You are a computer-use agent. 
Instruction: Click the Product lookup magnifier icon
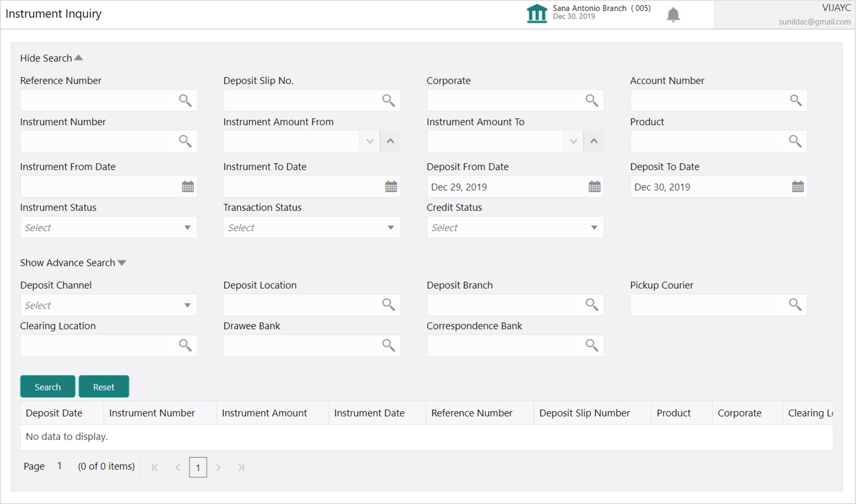pos(795,141)
